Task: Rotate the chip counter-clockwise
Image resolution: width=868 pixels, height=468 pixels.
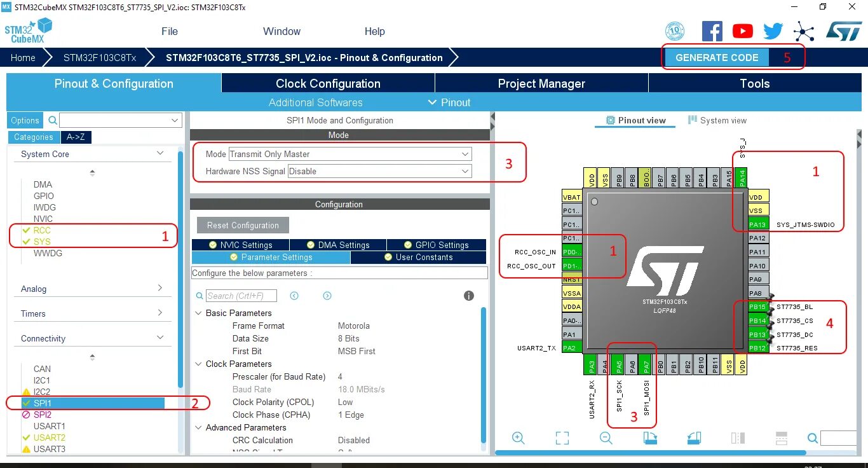Action: (694, 437)
